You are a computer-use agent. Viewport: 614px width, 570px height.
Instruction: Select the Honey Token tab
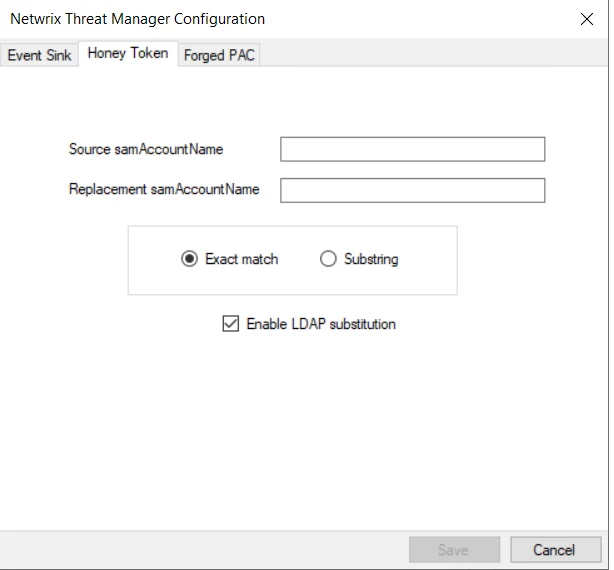128,53
